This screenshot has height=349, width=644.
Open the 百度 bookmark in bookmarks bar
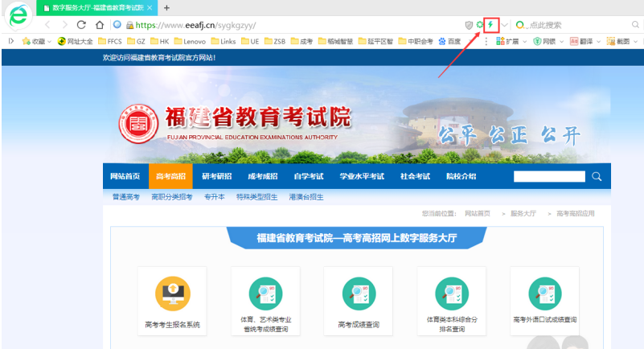449,41
